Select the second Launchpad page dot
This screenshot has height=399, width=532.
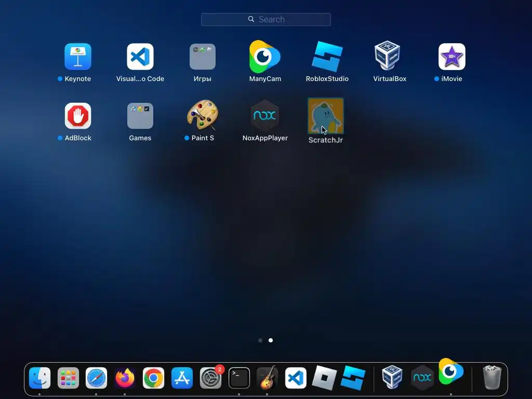click(x=270, y=340)
